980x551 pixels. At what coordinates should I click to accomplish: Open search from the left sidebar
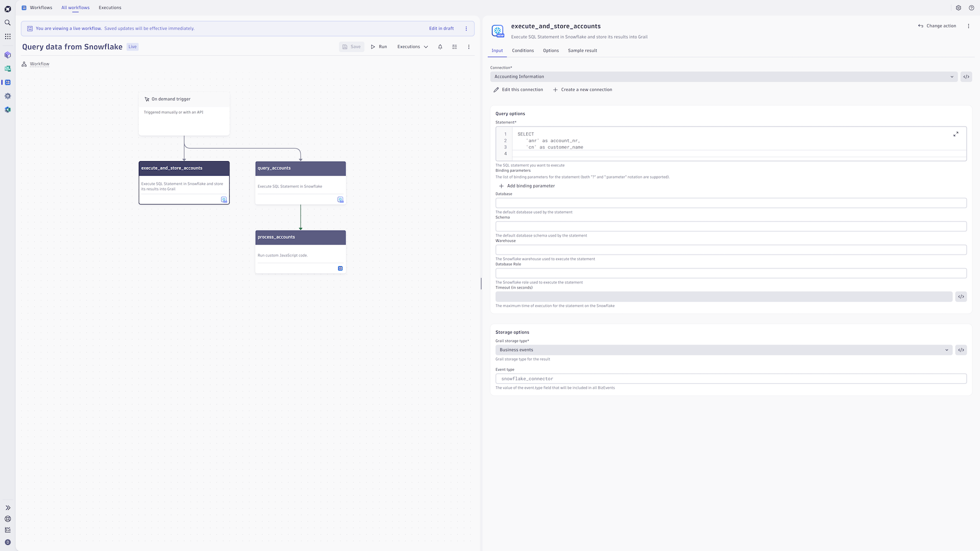coord(7,22)
